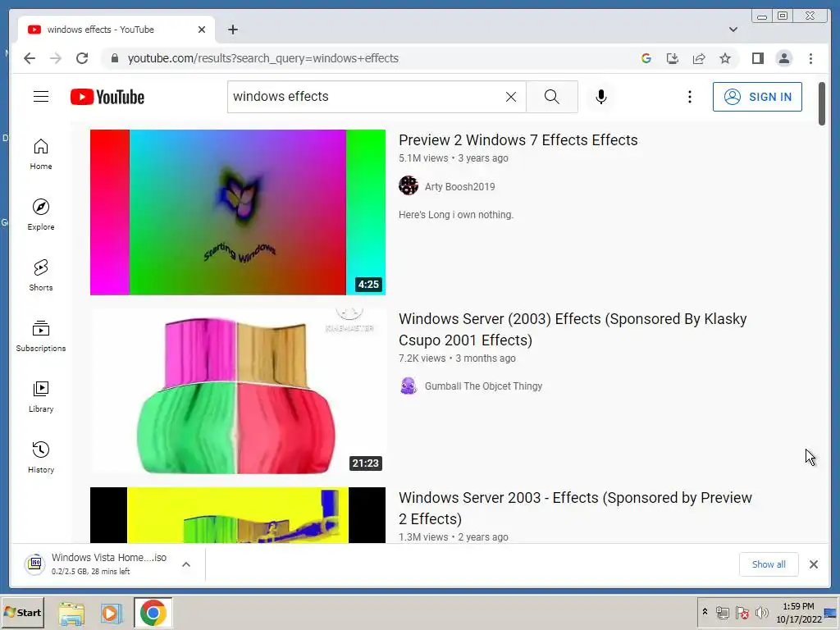
Task: Expand the tab search chevron
Action: point(733,30)
